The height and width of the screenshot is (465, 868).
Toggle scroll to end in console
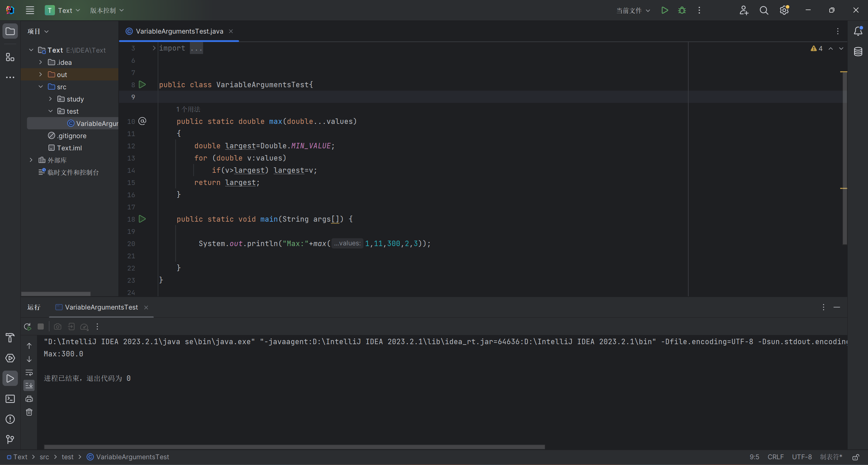[x=29, y=386]
